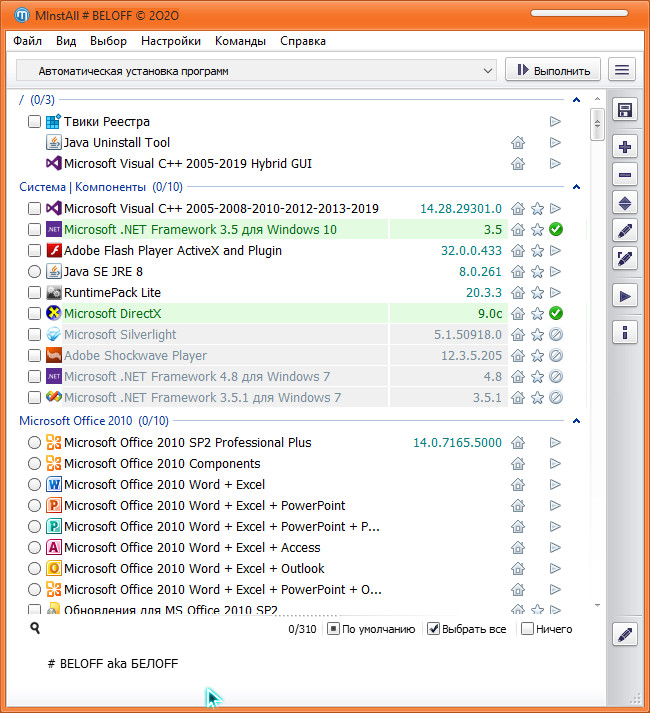The image size is (650, 713).
Task: Click the pencil icon at bottom right
Action: point(625,634)
